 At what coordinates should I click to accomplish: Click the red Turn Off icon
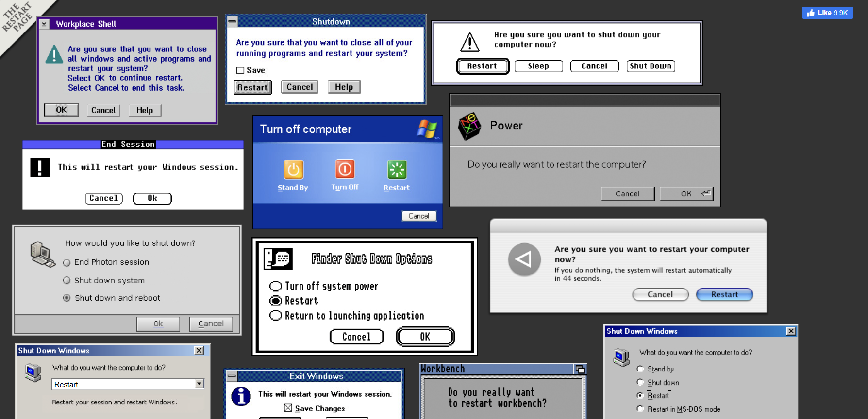(345, 169)
